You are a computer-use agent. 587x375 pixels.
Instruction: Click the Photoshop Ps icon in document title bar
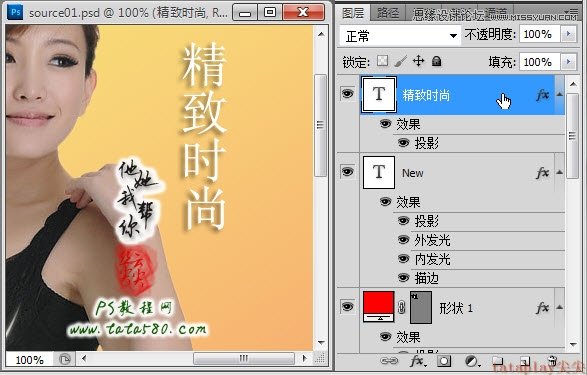[x=15, y=12]
